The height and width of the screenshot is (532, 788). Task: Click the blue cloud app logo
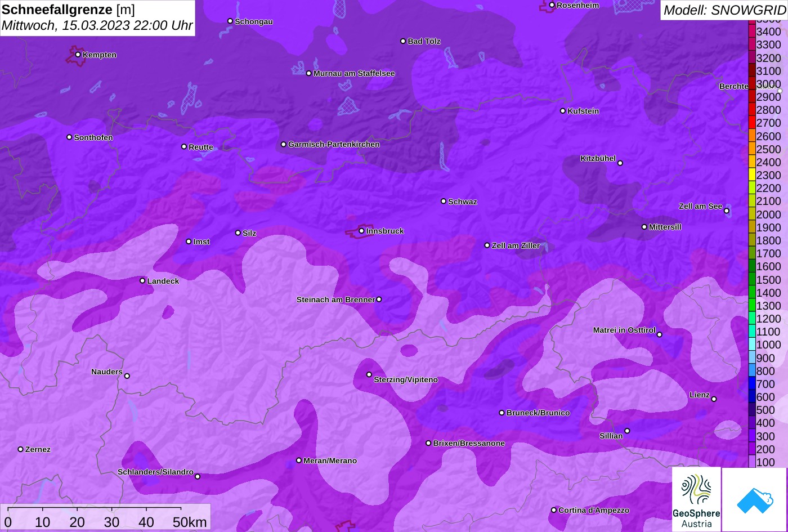point(754,499)
